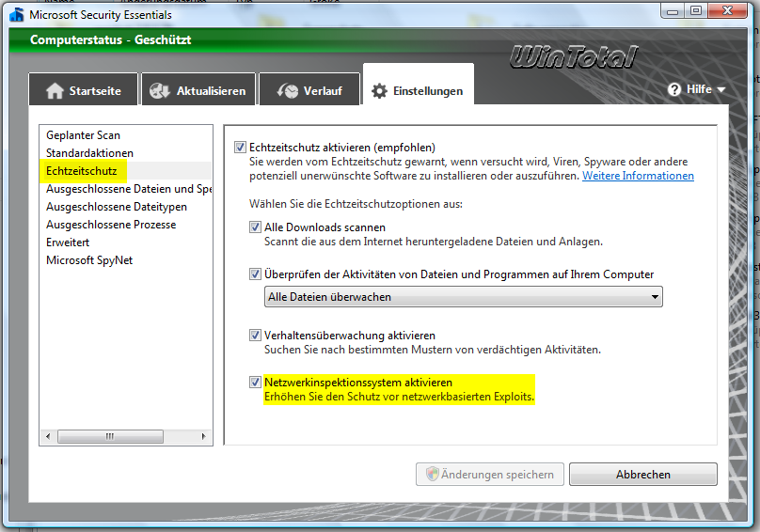Maximize the Microsoft Security Essentials window
This screenshot has width=760, height=532.
pyautogui.click(x=695, y=10)
